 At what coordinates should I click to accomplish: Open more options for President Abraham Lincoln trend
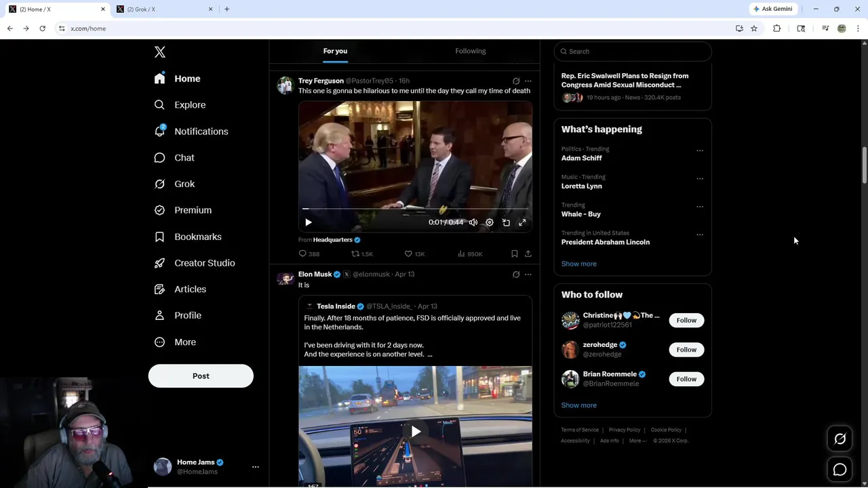click(700, 235)
